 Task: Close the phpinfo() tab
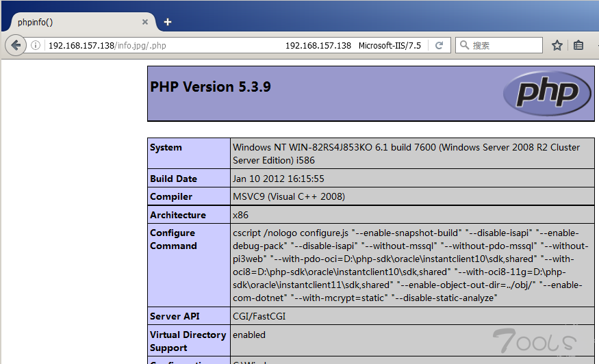point(145,22)
